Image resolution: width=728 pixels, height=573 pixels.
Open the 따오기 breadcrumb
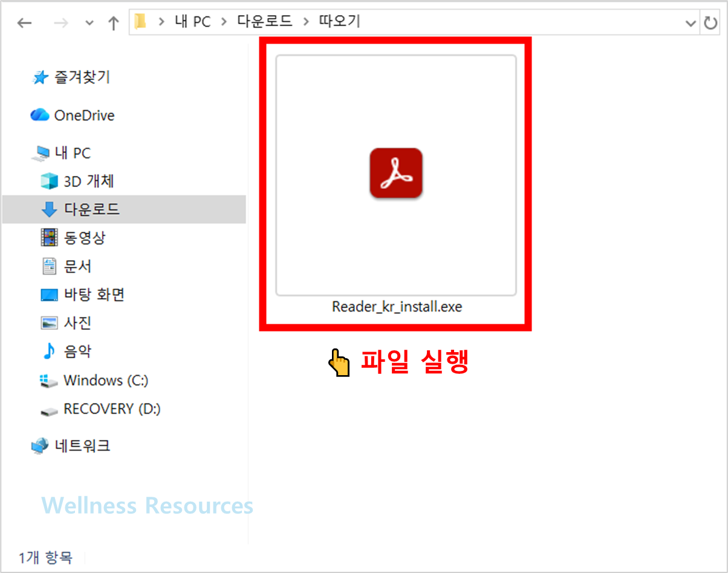[x=339, y=22]
